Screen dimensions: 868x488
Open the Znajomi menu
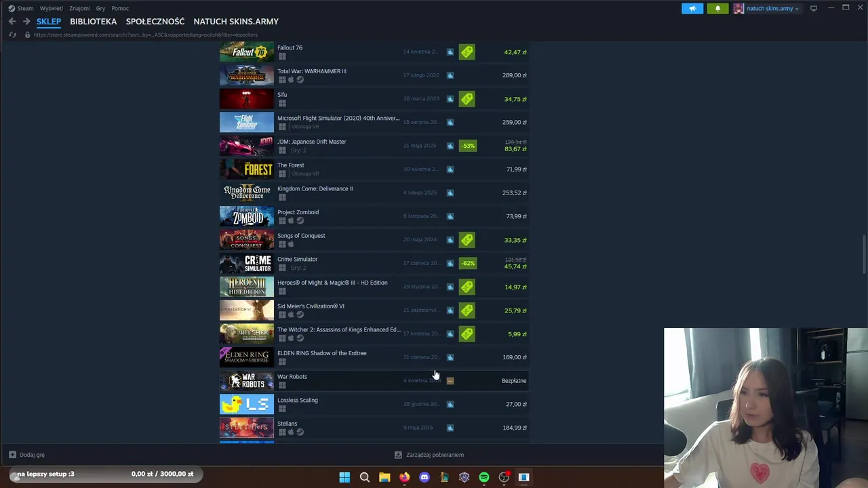pos(79,8)
